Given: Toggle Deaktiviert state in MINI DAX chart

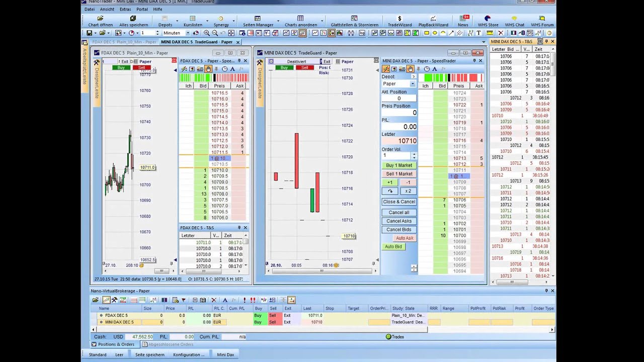Looking at the screenshot, I should point(296,61).
